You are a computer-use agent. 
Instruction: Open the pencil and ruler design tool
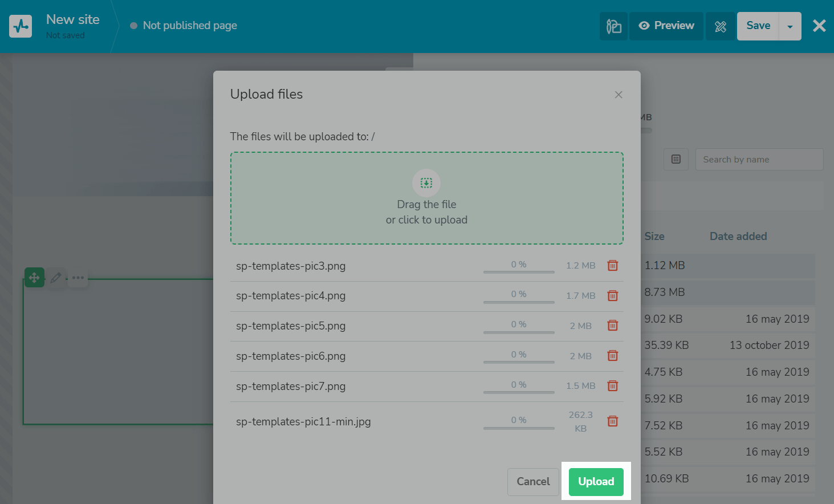pos(721,26)
